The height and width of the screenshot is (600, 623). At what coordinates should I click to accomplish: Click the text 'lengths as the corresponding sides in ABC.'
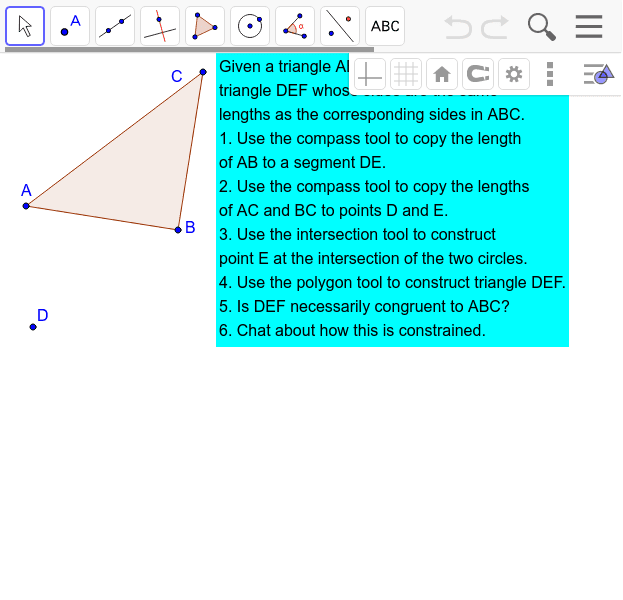point(372,114)
